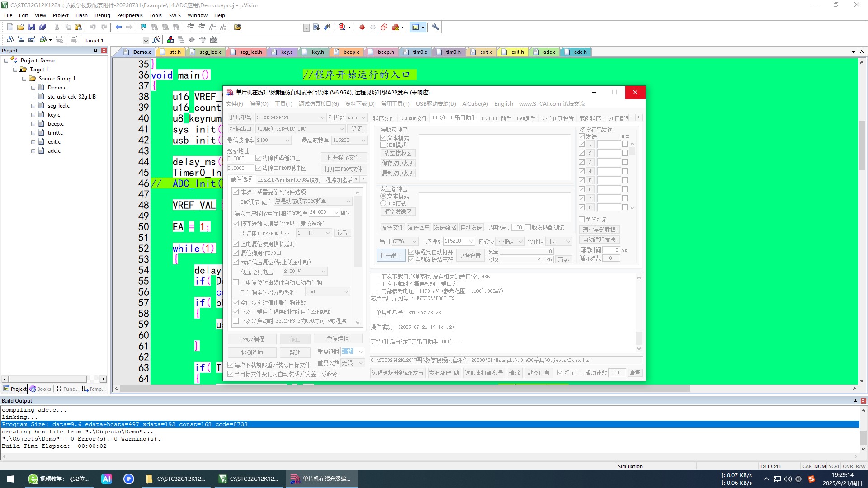868x488 pixels.
Task: Enable 上电复位时由硬件自动启动看门狗 checkbox
Action: point(236,282)
